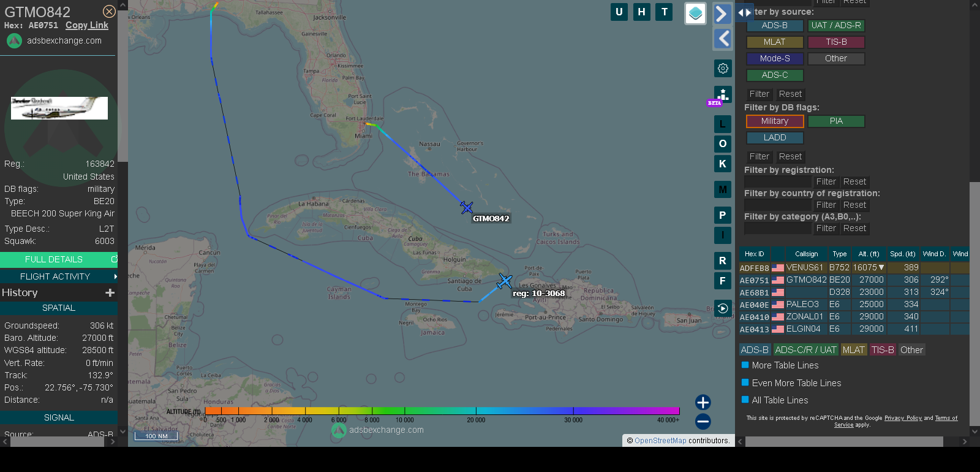980x472 pixels.
Task: Close the GTMO842 aircraft info panel
Action: coord(109,12)
